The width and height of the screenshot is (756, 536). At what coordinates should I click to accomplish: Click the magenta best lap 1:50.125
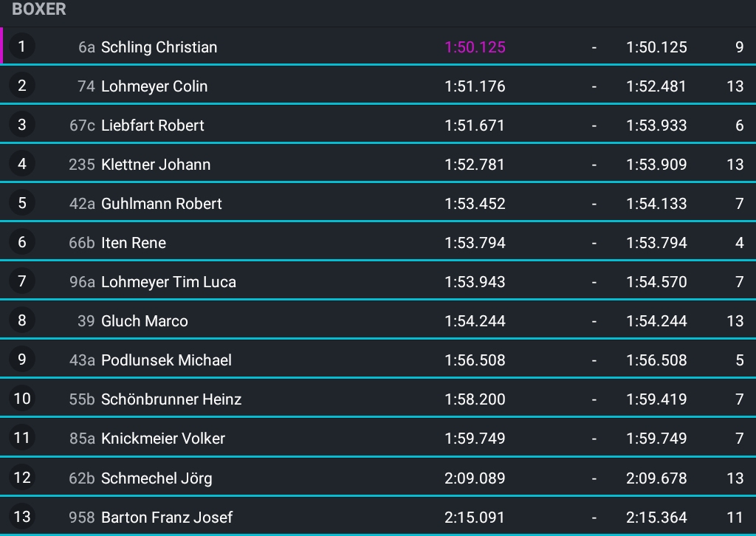point(475,47)
